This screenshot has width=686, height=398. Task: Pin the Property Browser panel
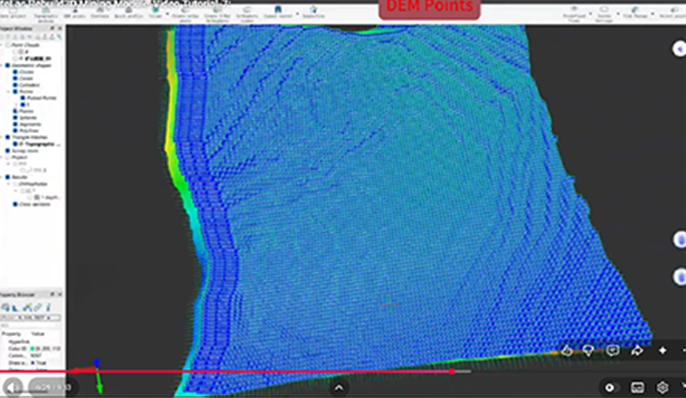pos(52,294)
